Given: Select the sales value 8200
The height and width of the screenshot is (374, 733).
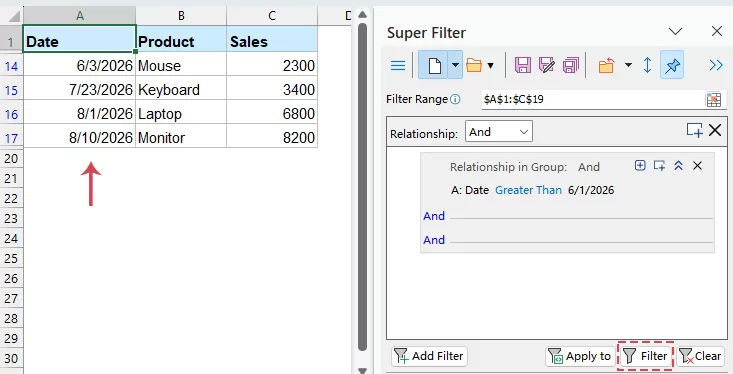Looking at the screenshot, I should (x=272, y=137).
